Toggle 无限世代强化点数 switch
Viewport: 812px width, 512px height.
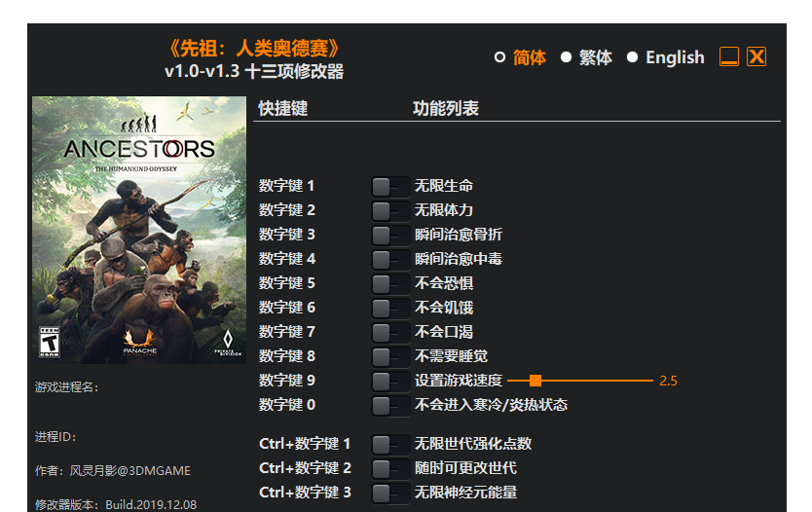pyautogui.click(x=390, y=444)
